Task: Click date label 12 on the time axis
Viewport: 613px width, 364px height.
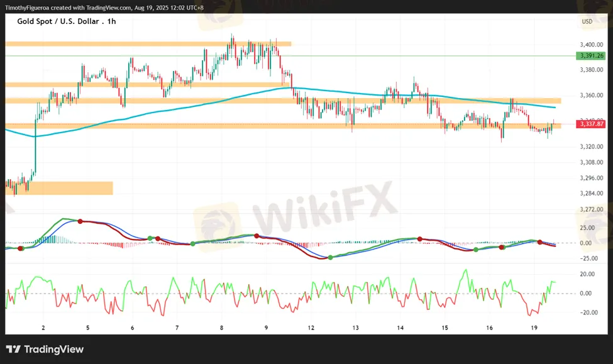Action: coord(311,328)
